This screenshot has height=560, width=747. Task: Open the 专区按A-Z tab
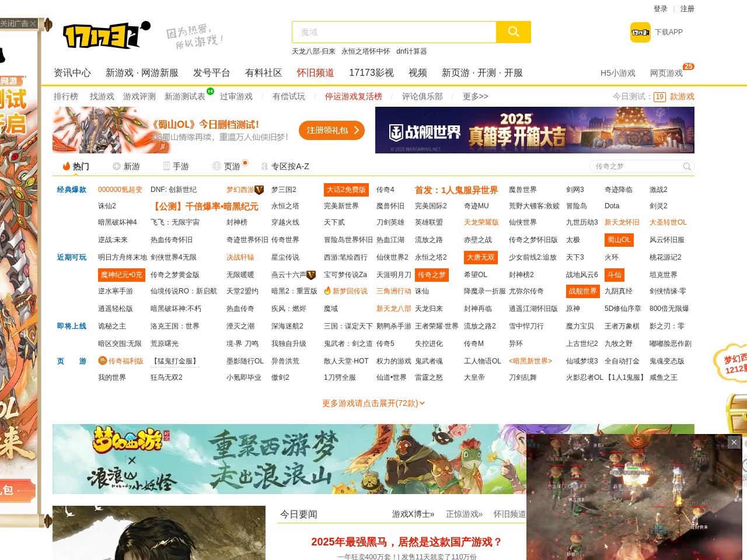point(285,167)
